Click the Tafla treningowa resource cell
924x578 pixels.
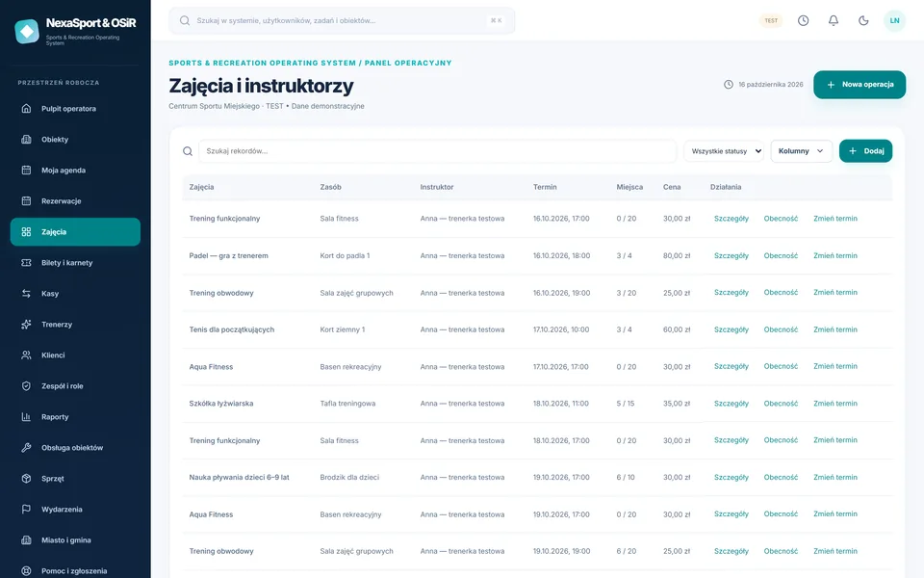[x=347, y=404]
